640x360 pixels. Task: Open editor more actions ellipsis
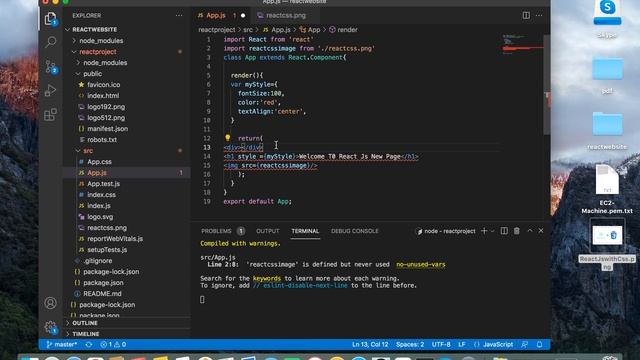(539, 16)
